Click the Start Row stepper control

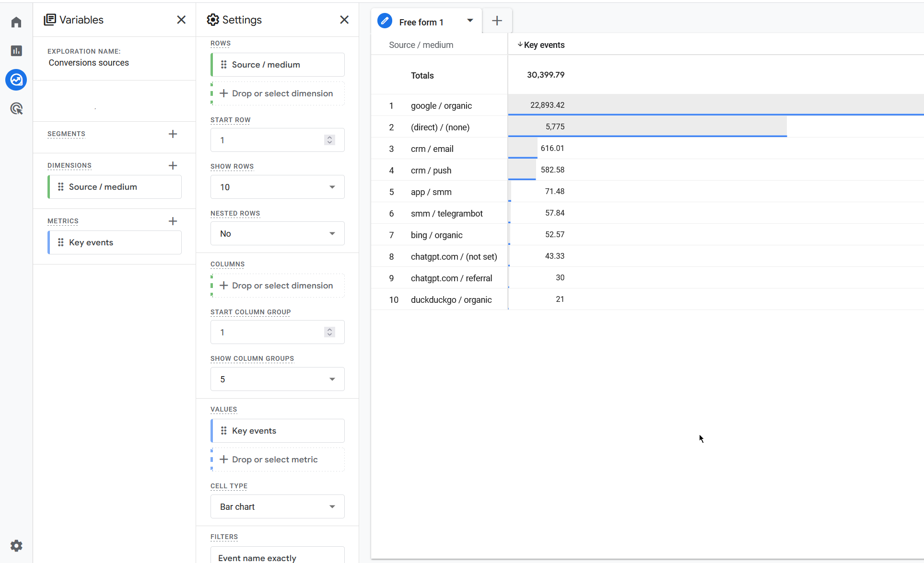(x=329, y=140)
